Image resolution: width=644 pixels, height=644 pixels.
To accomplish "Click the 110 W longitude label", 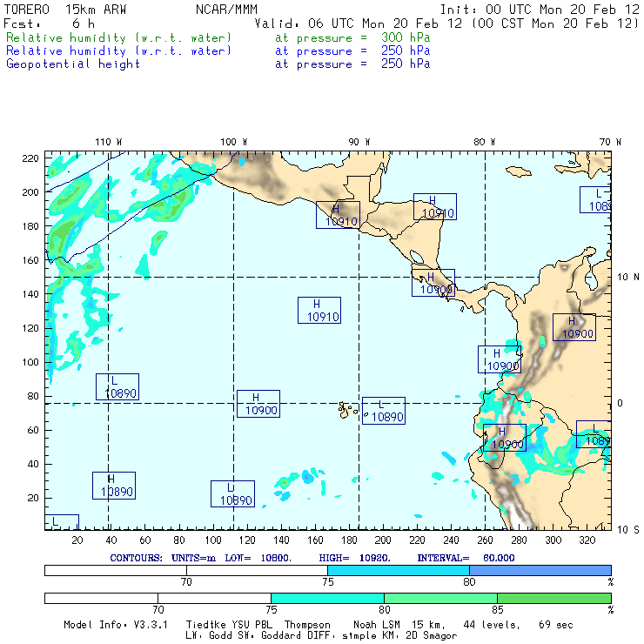I will pos(108,141).
